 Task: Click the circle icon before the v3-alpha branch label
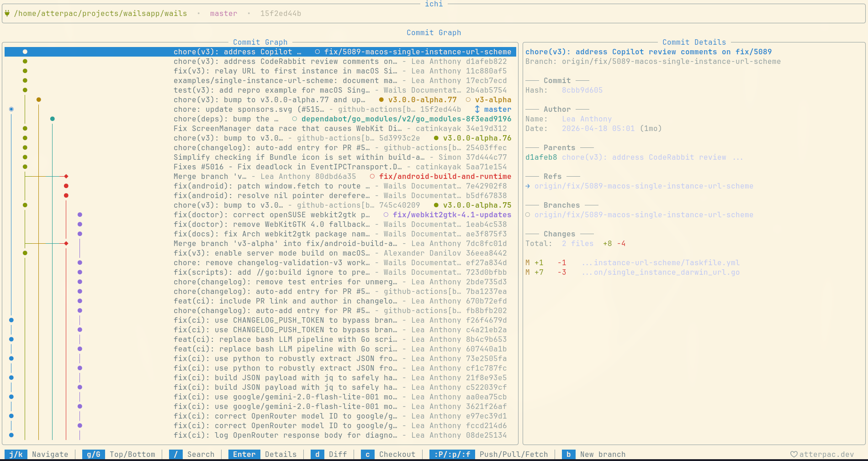468,100
